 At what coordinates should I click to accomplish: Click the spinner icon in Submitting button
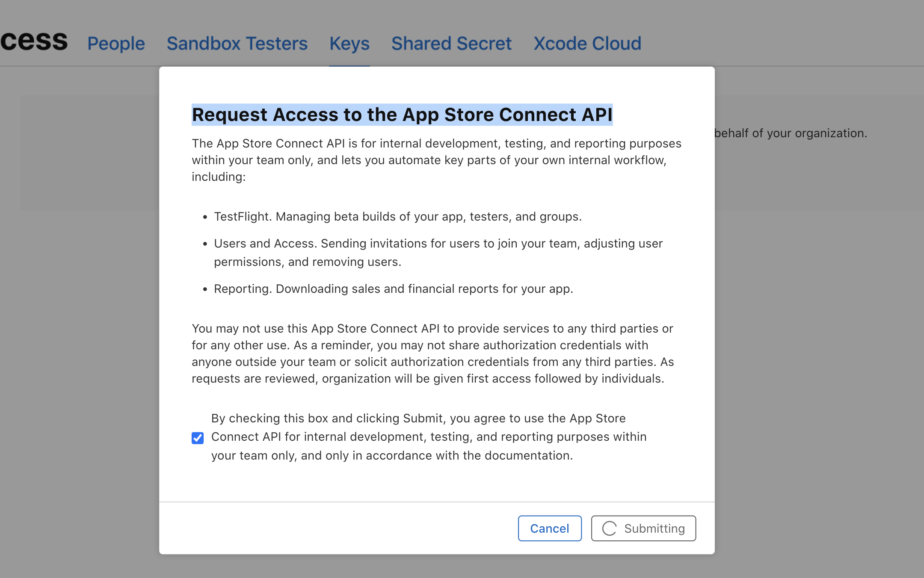609,528
